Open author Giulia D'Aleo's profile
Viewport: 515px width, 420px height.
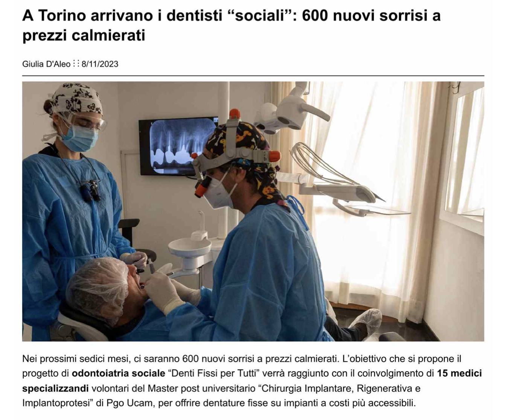(x=46, y=64)
